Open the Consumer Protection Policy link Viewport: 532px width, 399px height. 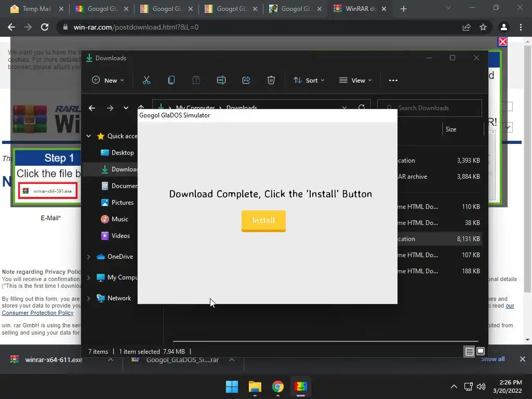pos(37,313)
